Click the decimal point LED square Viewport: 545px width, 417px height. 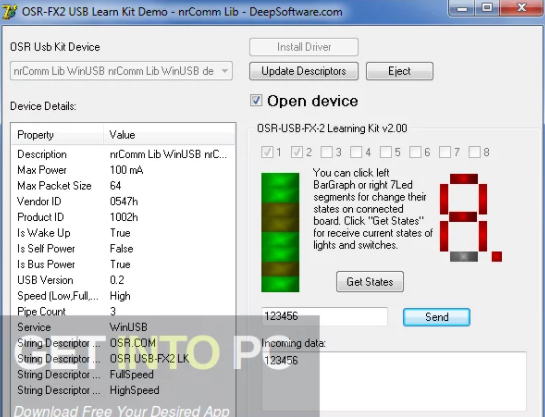[x=497, y=256]
